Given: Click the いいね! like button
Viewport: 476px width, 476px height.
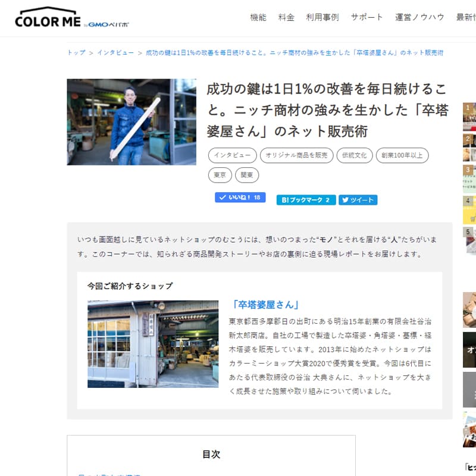Looking at the screenshot, I should click(x=240, y=198).
